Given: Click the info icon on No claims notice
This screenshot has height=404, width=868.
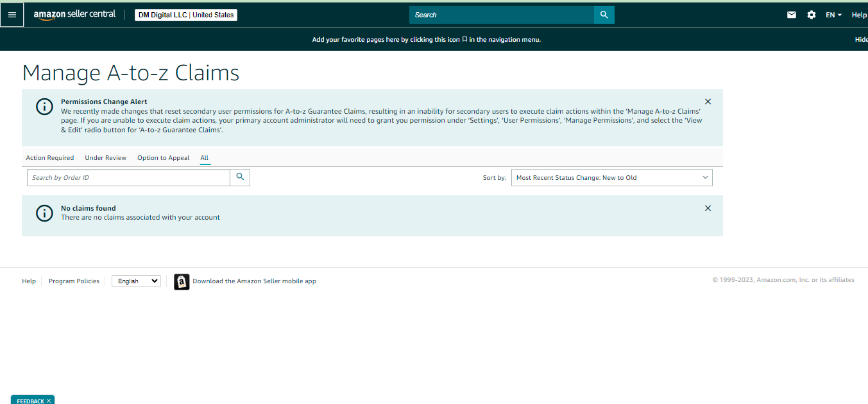Looking at the screenshot, I should (44, 213).
